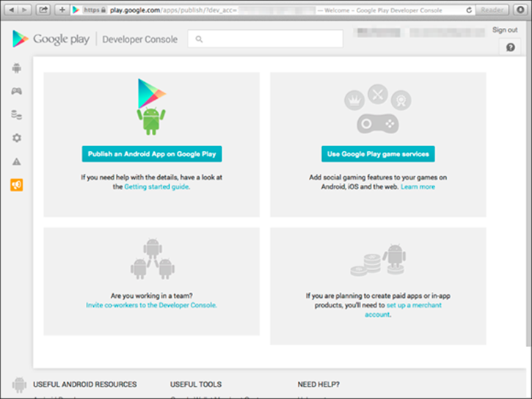Viewport: 532px width, 399px height.
Task: Reload page with refresh icon
Action: [x=469, y=10]
